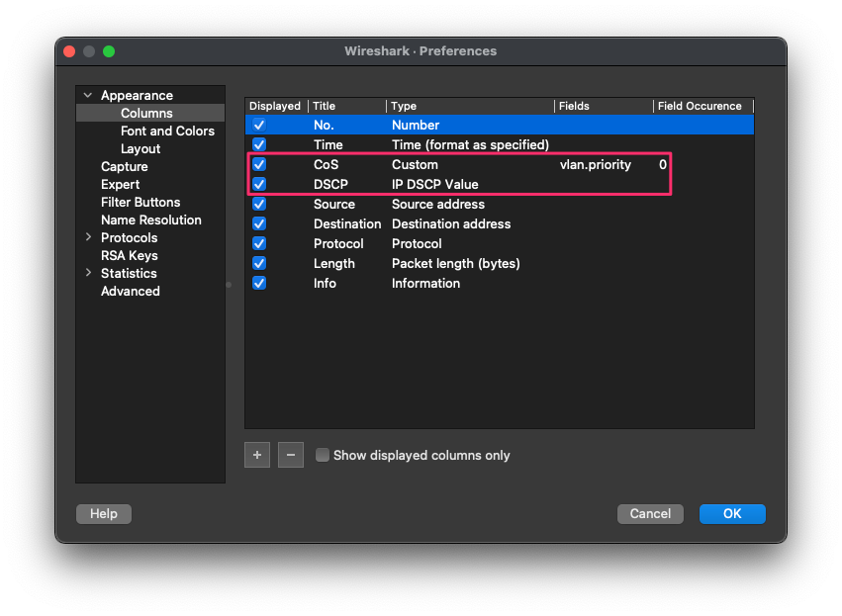Select the 'Custom' type cell
This screenshot has height=616, width=842.
coord(415,165)
